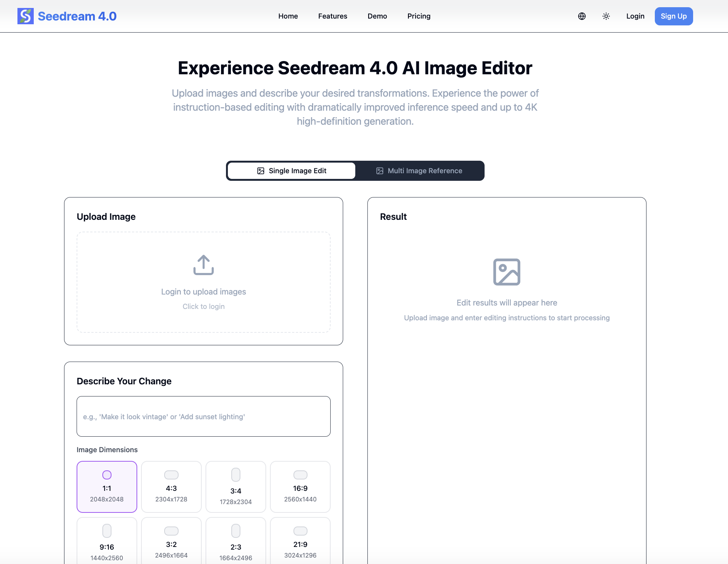Go to the Features nav link
The height and width of the screenshot is (564, 728).
coord(333,16)
